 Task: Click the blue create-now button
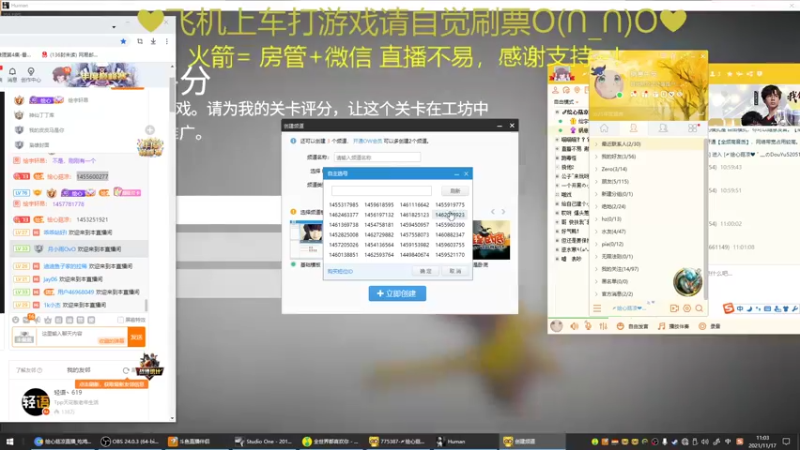397,293
